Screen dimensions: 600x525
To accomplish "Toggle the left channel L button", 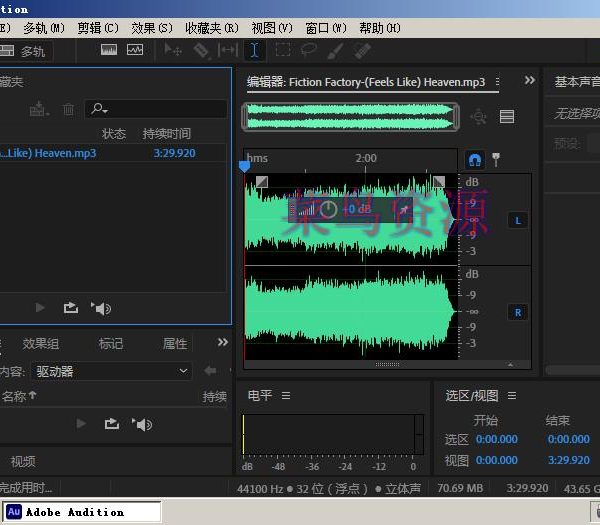I will coord(517,220).
